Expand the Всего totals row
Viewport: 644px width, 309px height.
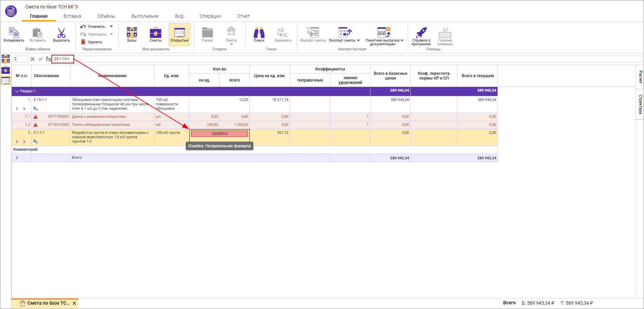pyautogui.click(x=17, y=158)
